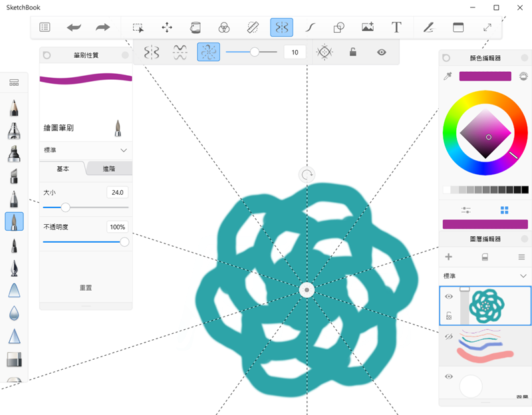Choose vertical mirror symmetry mode
Viewport: 532px width, 415px height.
(x=152, y=52)
